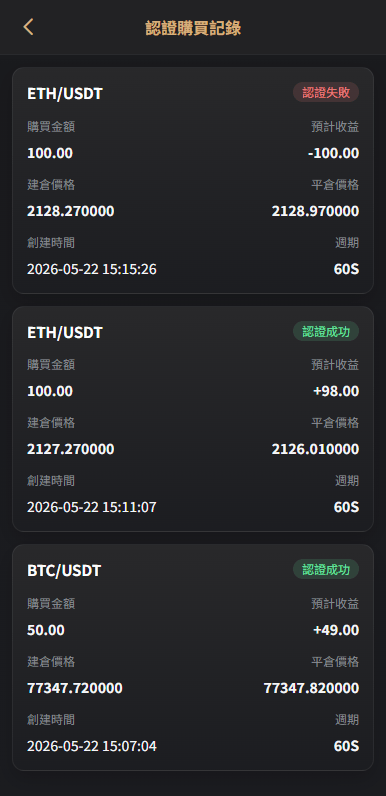Select the +49.00 expected profit value
Image resolution: width=386 pixels, height=796 pixels.
pyautogui.click(x=336, y=630)
